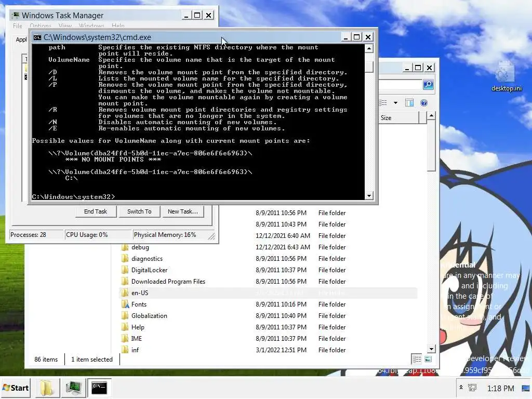Click the Explorer search input field
532x399 pixels.
pos(401,84)
